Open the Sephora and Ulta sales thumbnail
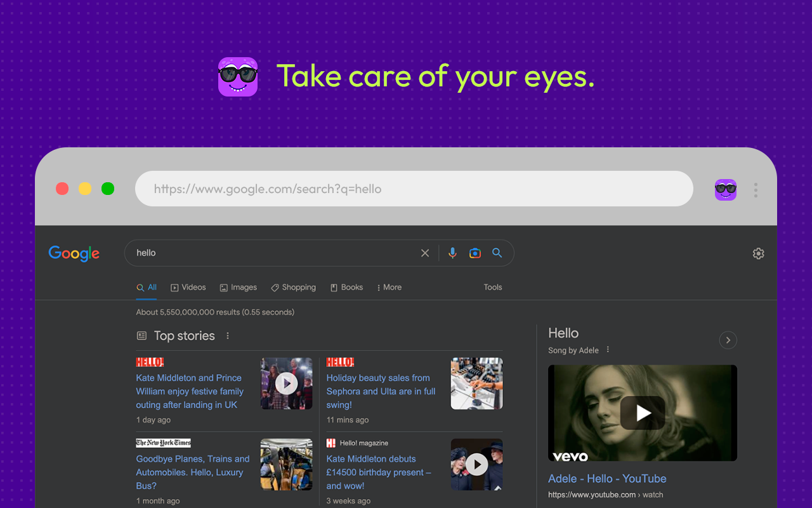Screen dimensions: 812x508 click(477, 384)
